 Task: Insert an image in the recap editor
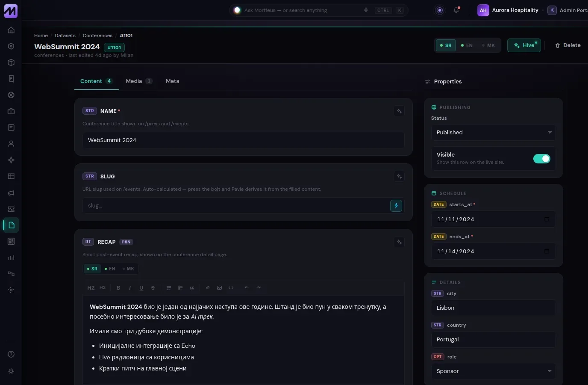[219, 288]
